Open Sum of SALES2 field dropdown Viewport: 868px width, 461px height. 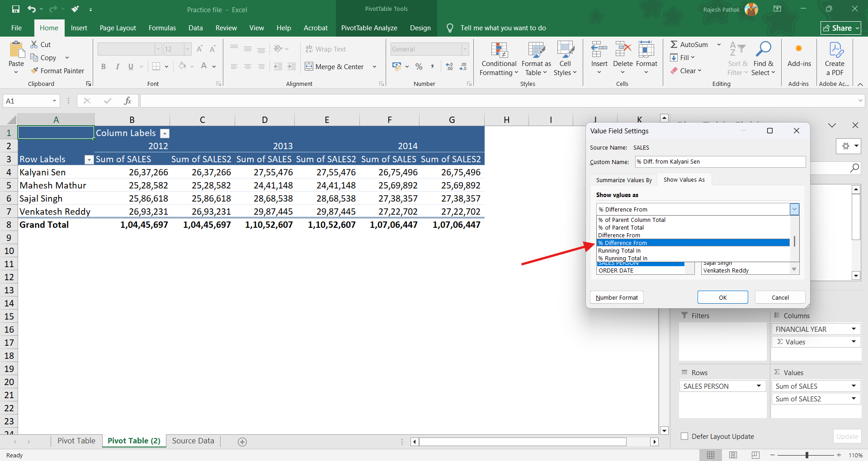click(x=854, y=399)
